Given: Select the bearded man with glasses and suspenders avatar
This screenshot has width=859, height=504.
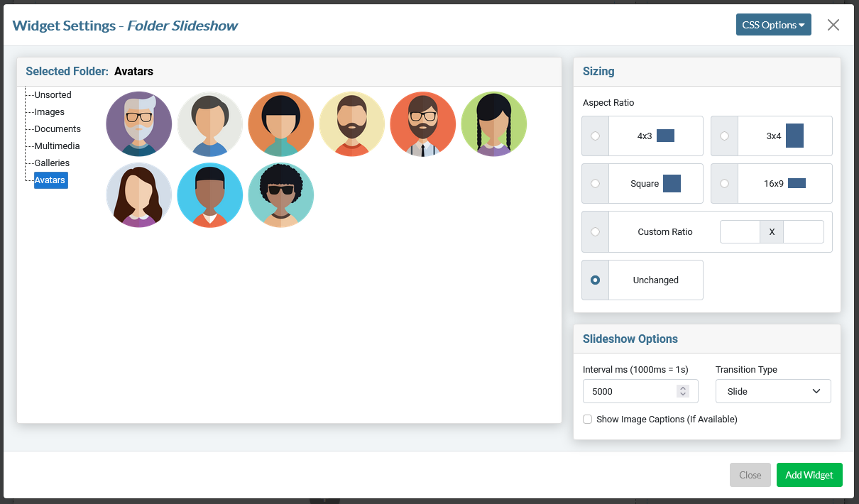Looking at the screenshot, I should pyautogui.click(x=423, y=124).
